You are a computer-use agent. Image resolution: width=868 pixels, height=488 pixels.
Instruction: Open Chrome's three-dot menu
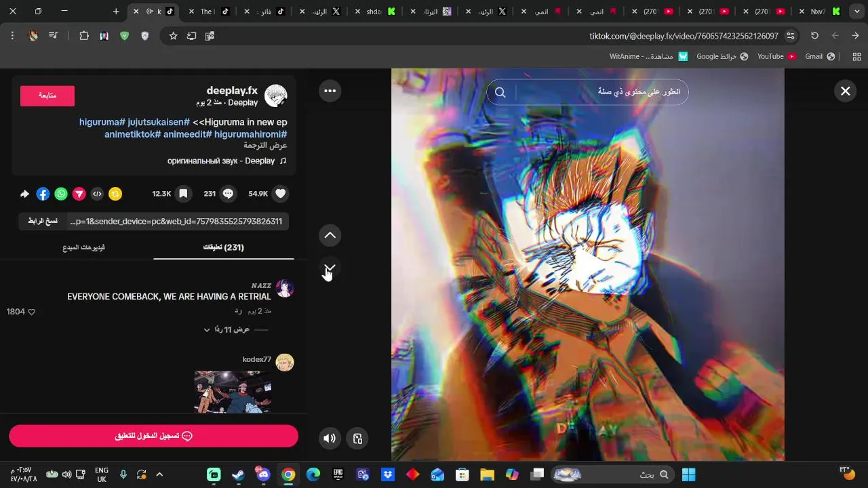click(x=12, y=36)
